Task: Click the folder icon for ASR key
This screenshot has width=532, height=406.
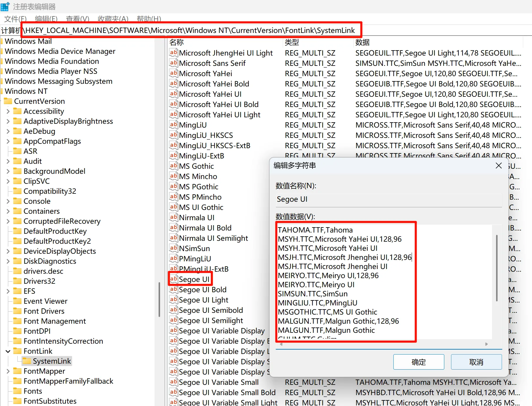Action: [18, 151]
